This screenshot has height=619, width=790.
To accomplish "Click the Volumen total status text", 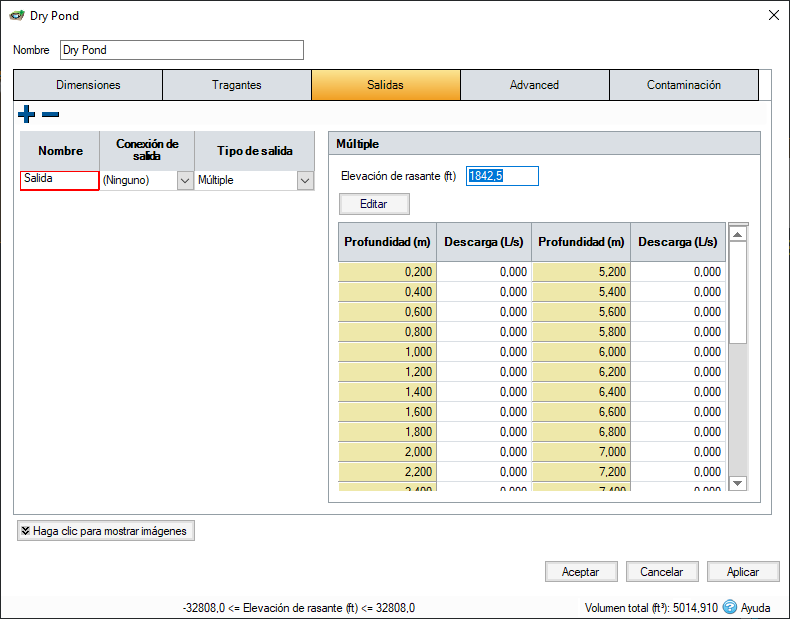I will [651, 608].
